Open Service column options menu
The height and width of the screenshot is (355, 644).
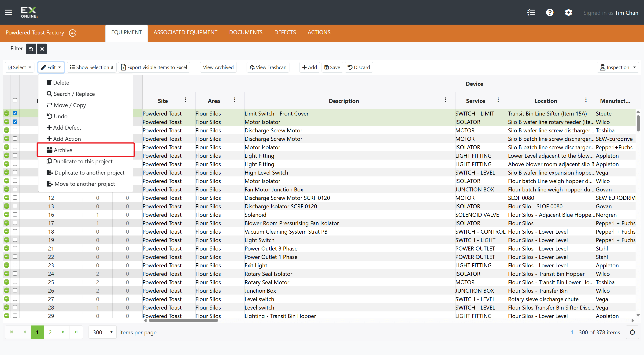coord(498,100)
